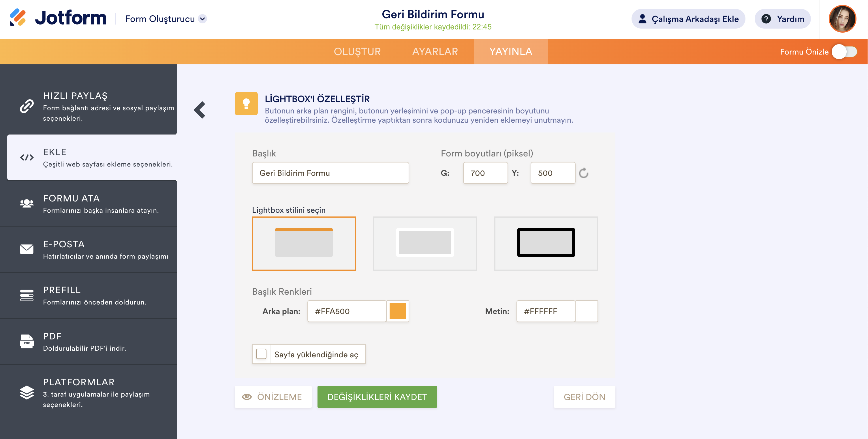Expand the Form Oluşturucu dropdown
868x439 pixels.
click(202, 19)
